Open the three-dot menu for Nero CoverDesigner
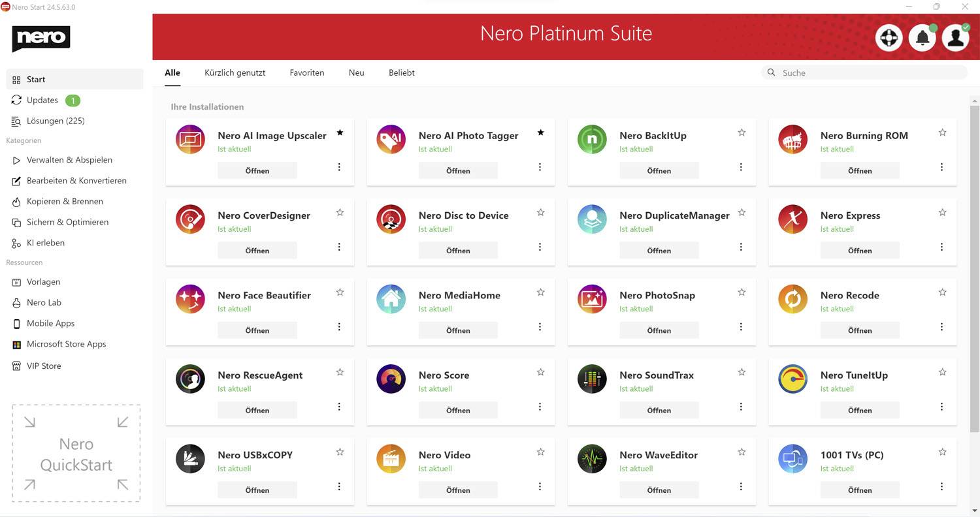 (x=339, y=247)
